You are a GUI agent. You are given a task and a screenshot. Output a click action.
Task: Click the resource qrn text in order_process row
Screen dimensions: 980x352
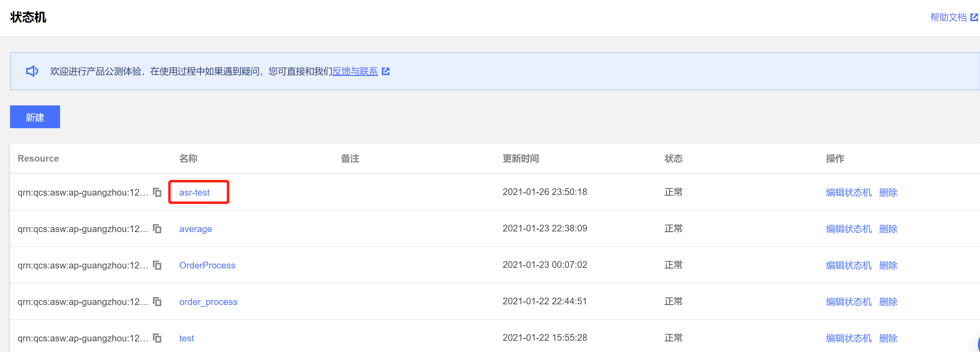83,302
